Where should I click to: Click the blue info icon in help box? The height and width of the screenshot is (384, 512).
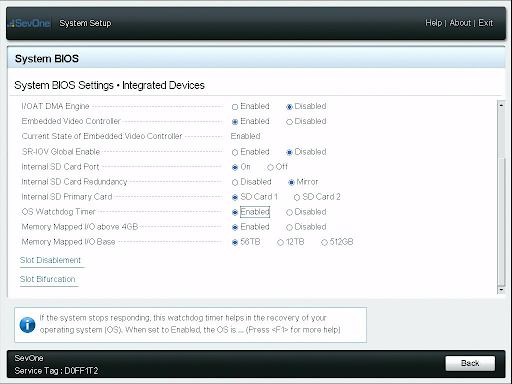pyautogui.click(x=27, y=325)
